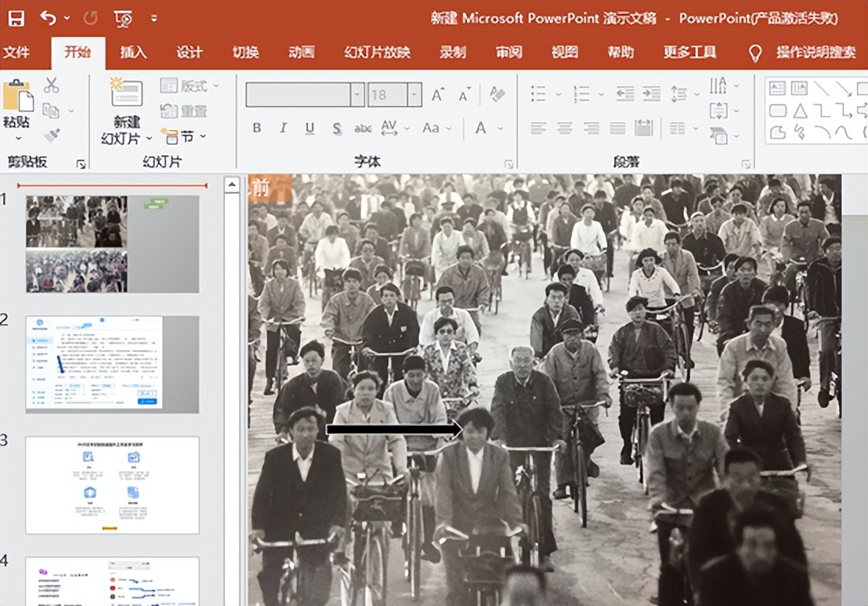Click the increase indent icon
Image resolution: width=868 pixels, height=606 pixels.
tap(652, 93)
